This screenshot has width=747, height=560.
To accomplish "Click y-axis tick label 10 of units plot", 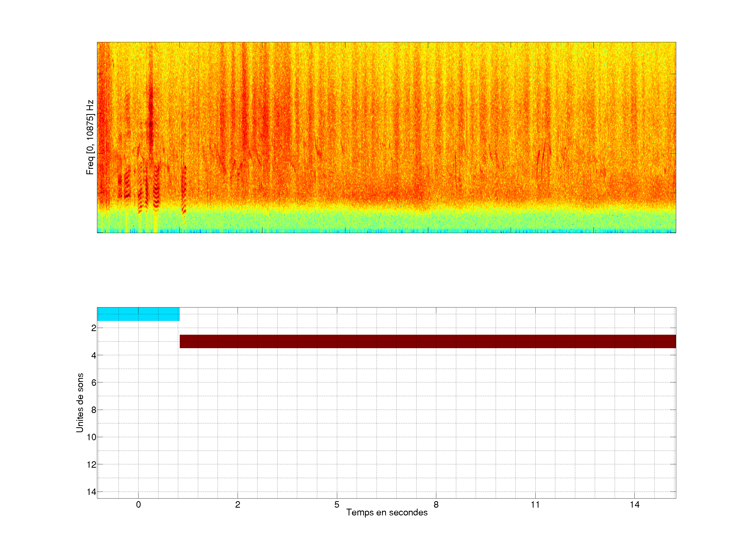I will tap(92, 437).
